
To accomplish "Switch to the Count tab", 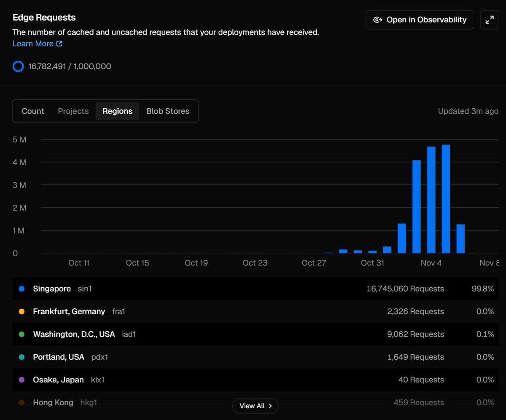I will (x=33, y=111).
